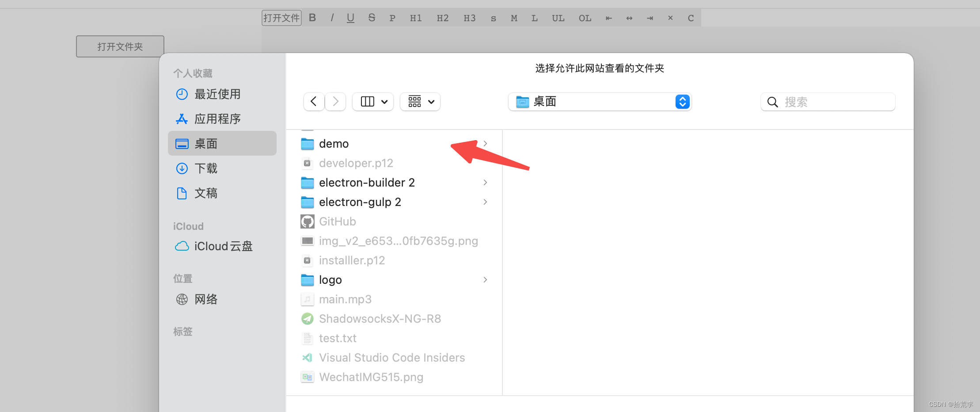Click test.txt file row
The width and height of the screenshot is (980, 412).
click(x=395, y=338)
